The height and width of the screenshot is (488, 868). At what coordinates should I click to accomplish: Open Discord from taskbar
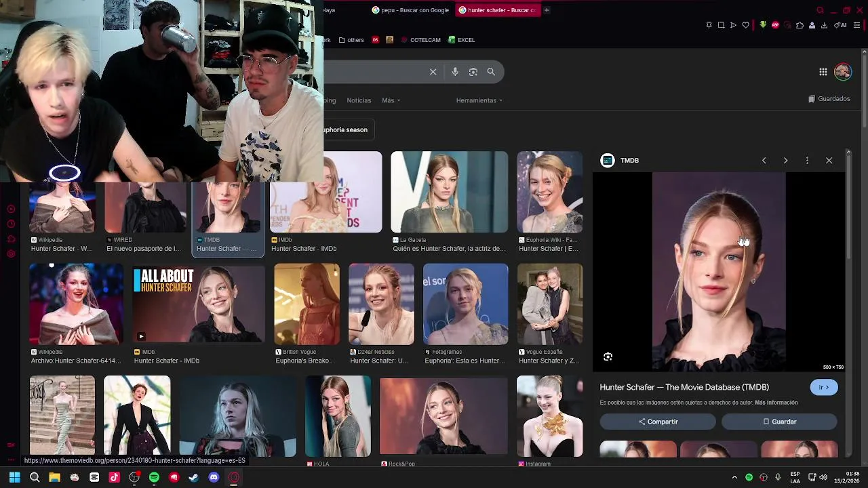(x=214, y=477)
